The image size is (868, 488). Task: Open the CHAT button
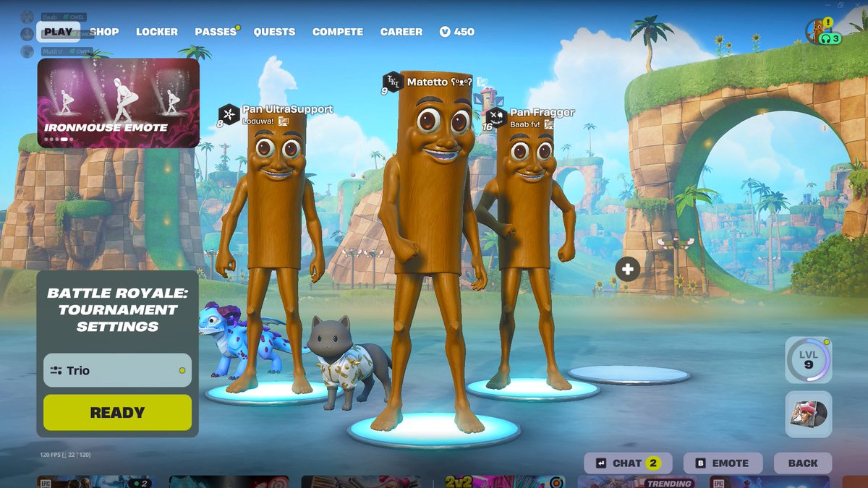click(x=628, y=463)
